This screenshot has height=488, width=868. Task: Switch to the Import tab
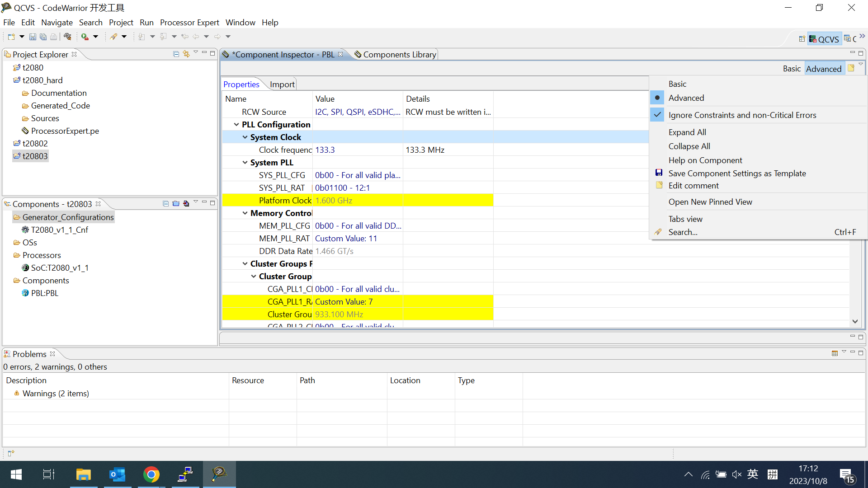click(282, 84)
